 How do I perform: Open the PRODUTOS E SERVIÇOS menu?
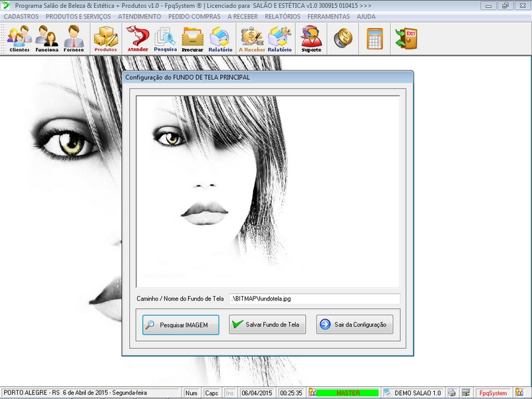tap(78, 16)
